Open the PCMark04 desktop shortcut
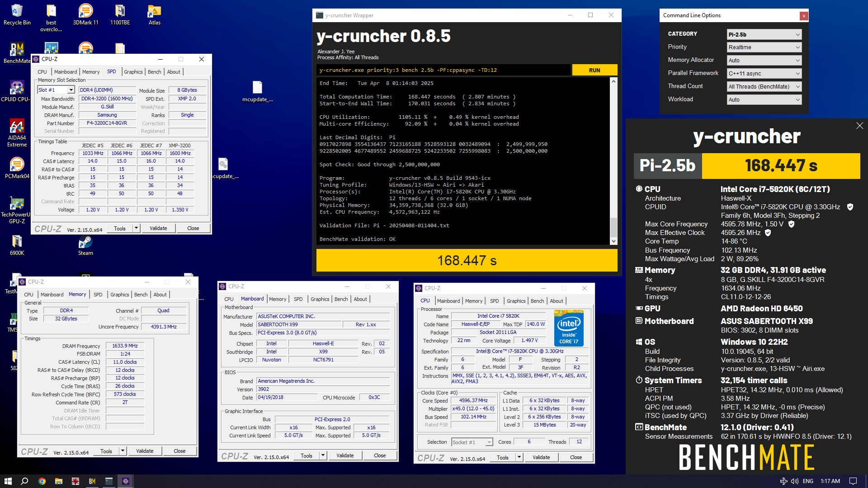Image resolution: width=868 pixels, height=488 pixels. (x=17, y=168)
